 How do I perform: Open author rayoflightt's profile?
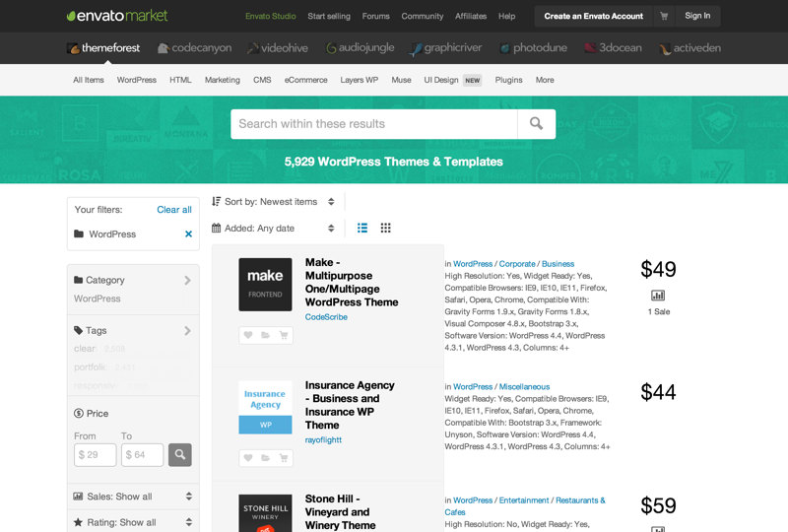[323, 440]
